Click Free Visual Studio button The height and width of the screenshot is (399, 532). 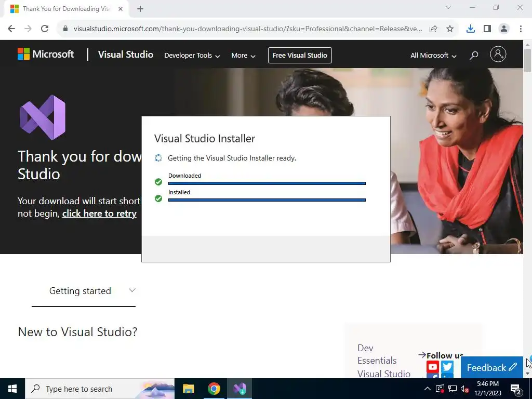(x=300, y=55)
